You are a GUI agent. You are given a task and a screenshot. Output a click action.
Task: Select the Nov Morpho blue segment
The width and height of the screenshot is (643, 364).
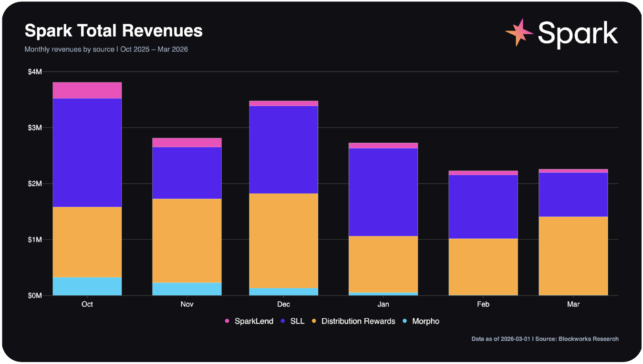(187, 289)
